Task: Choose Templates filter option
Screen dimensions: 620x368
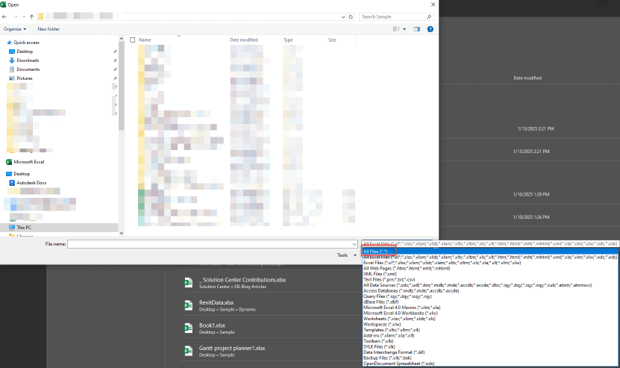Action: [x=490, y=330]
